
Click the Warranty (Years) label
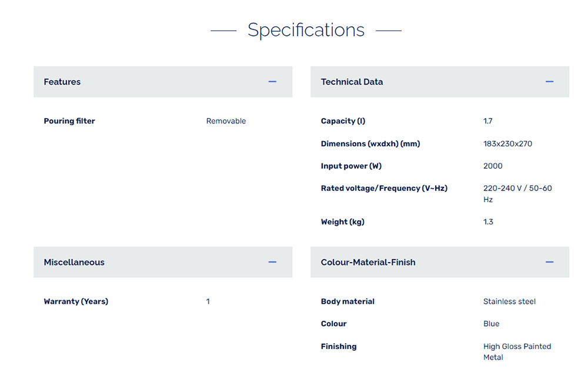click(x=76, y=301)
